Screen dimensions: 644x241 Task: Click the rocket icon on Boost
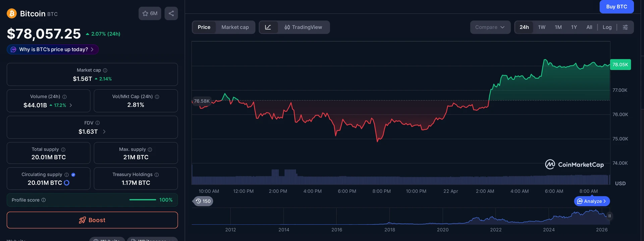point(82,220)
